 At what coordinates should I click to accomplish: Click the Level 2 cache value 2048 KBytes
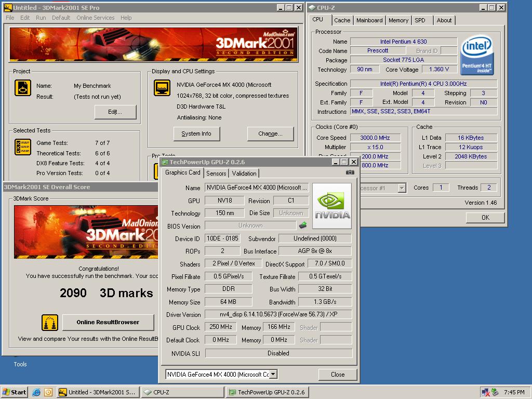(471, 156)
